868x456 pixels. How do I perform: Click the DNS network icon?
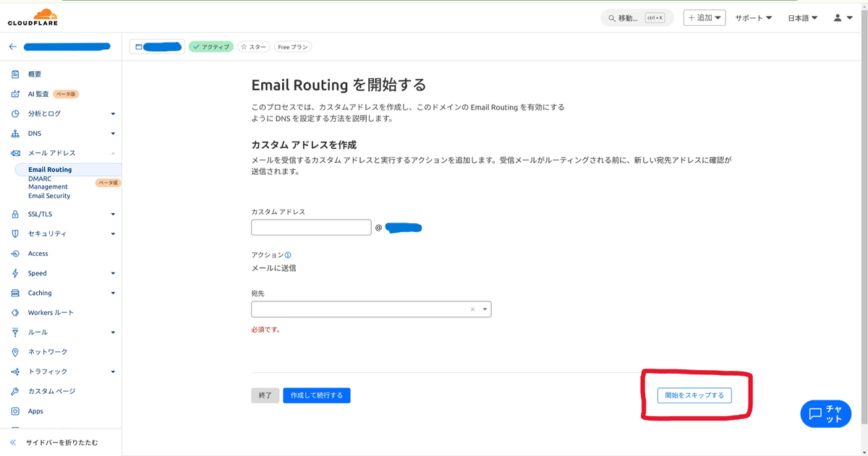[15, 134]
